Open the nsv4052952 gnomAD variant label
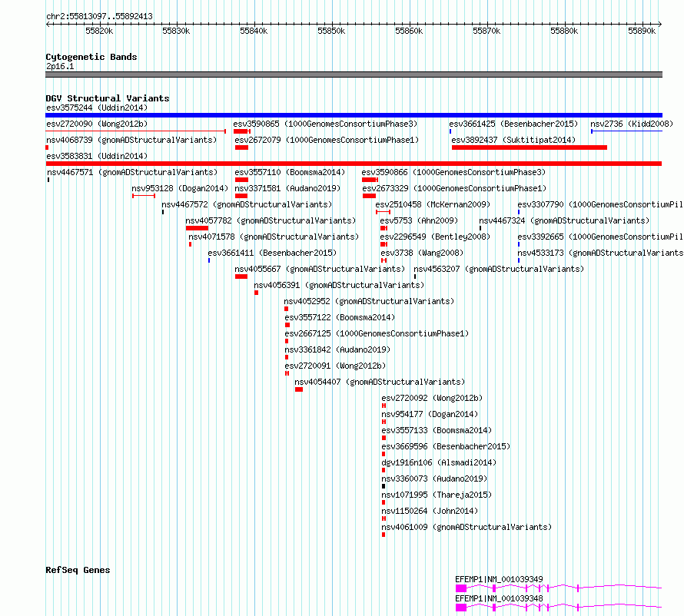 [369, 301]
